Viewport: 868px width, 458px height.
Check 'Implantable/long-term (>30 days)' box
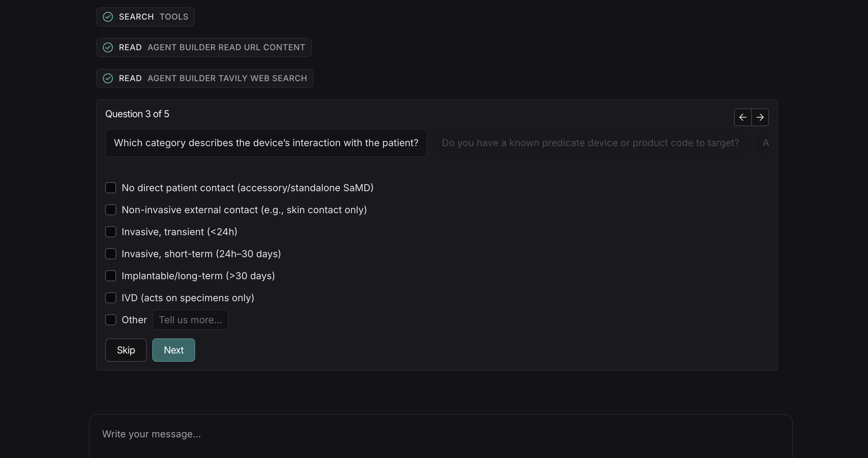(111, 276)
